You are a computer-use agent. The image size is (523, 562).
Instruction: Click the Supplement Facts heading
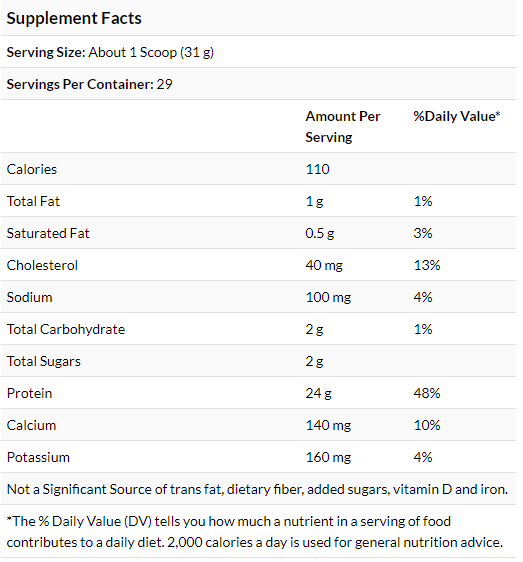(x=74, y=18)
